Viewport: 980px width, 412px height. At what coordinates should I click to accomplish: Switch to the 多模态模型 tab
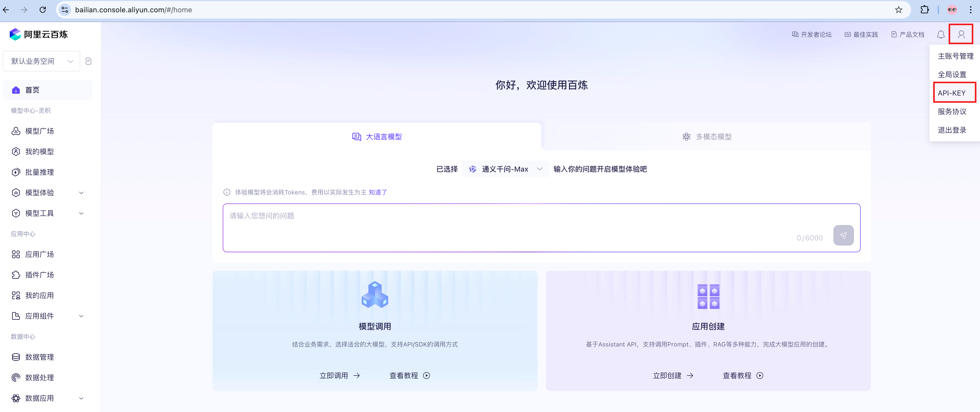click(x=707, y=136)
